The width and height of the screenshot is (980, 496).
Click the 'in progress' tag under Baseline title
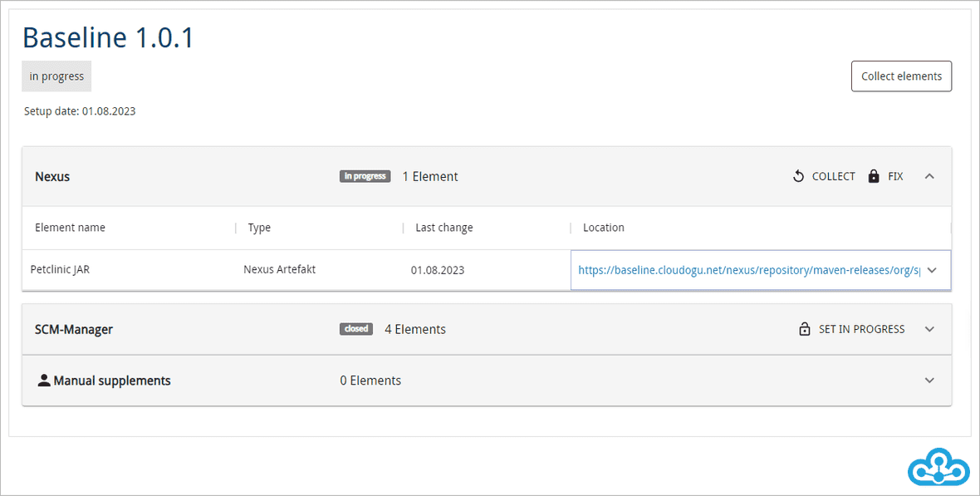point(56,76)
